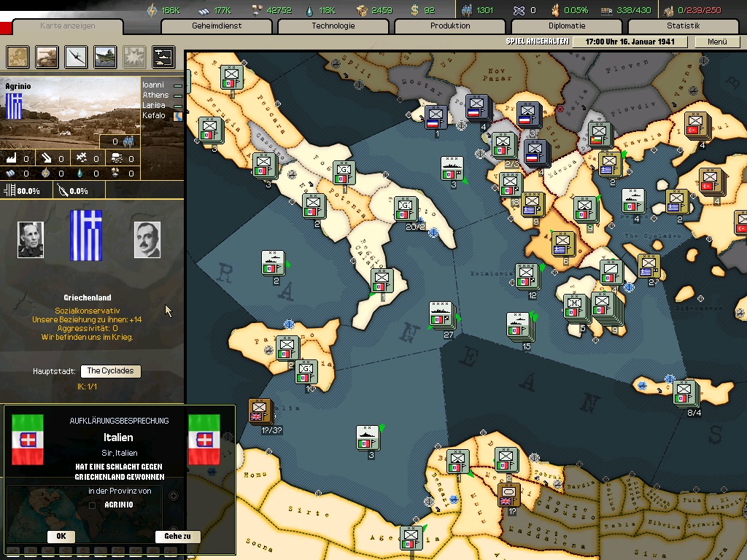Image resolution: width=747 pixels, height=560 pixels.
Task: Click the greyed-out battles explosion icon
Action: coord(133,56)
